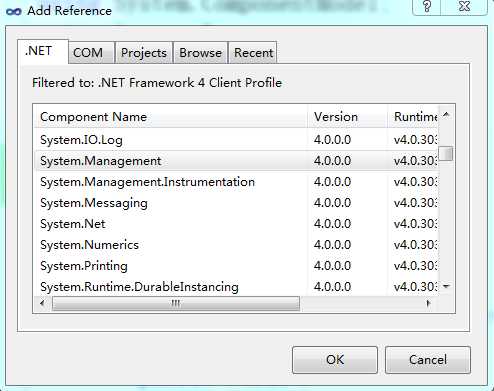
Task: Sort by Component Name column header
Action: 171,117
